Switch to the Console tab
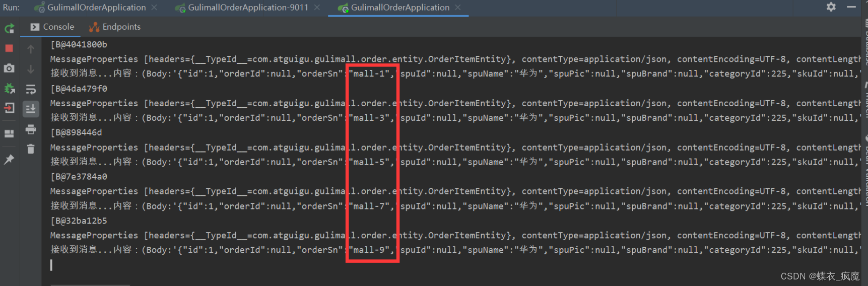This screenshot has width=868, height=286. tap(52, 27)
